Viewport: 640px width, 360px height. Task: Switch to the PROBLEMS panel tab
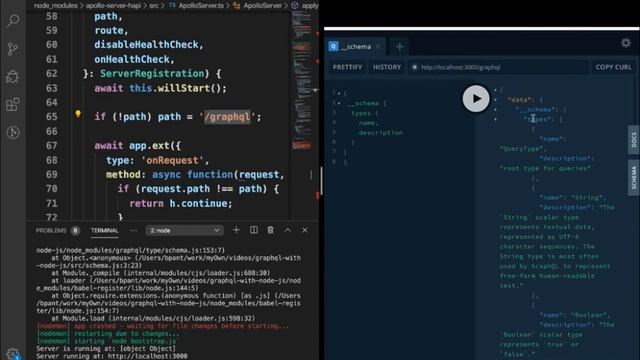[51, 230]
